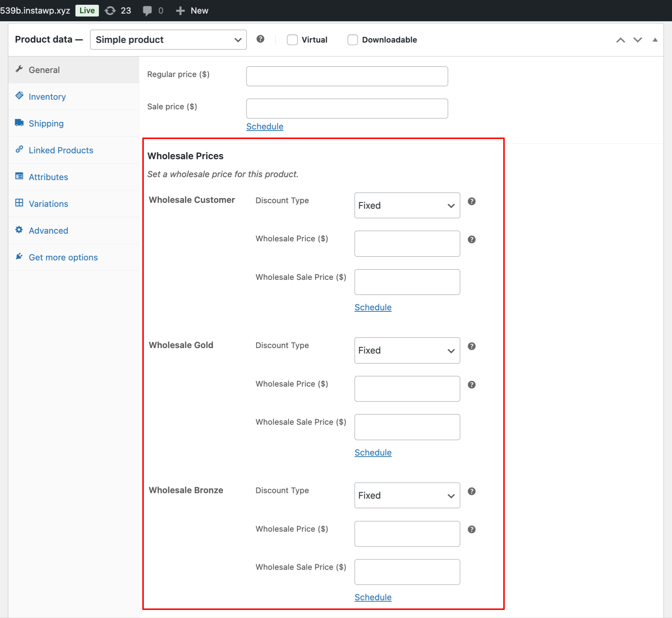Click Schedule link under Sale price

[265, 127]
